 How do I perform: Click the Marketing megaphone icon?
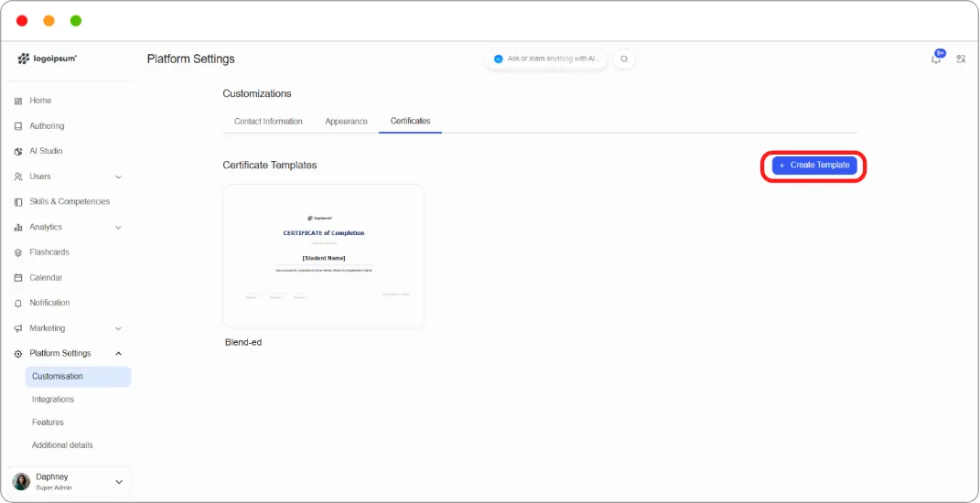[x=18, y=328]
